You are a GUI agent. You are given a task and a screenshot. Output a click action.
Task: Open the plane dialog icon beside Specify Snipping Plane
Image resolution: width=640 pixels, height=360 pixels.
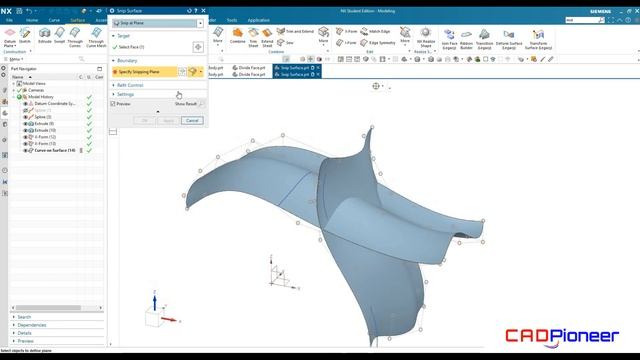(182, 72)
